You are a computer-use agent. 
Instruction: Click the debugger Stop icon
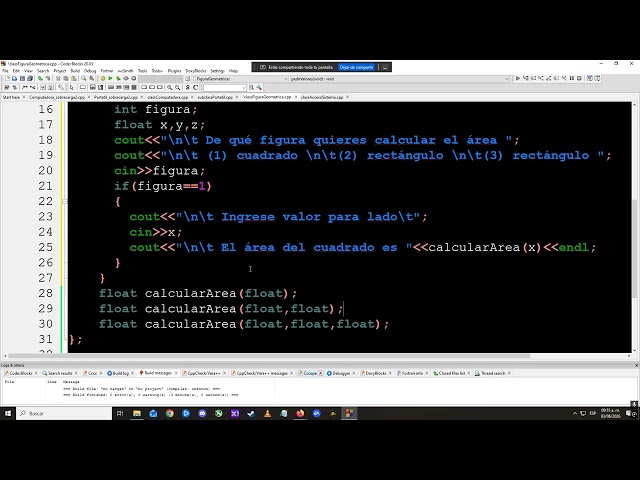[579, 78]
